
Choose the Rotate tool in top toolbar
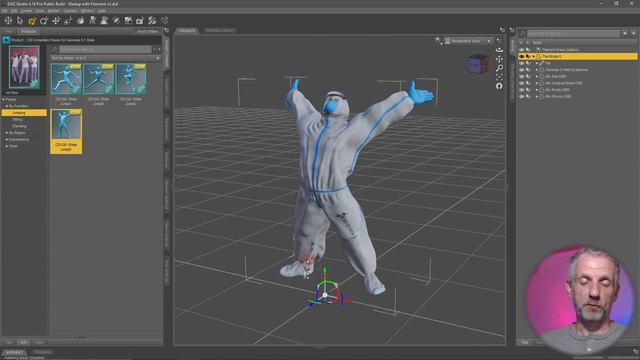(44, 20)
